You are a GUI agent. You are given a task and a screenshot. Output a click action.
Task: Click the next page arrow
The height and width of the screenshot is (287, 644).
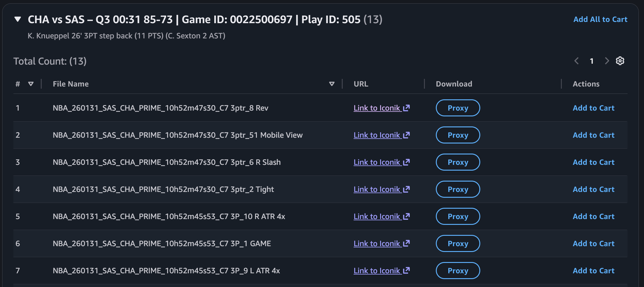[607, 61]
